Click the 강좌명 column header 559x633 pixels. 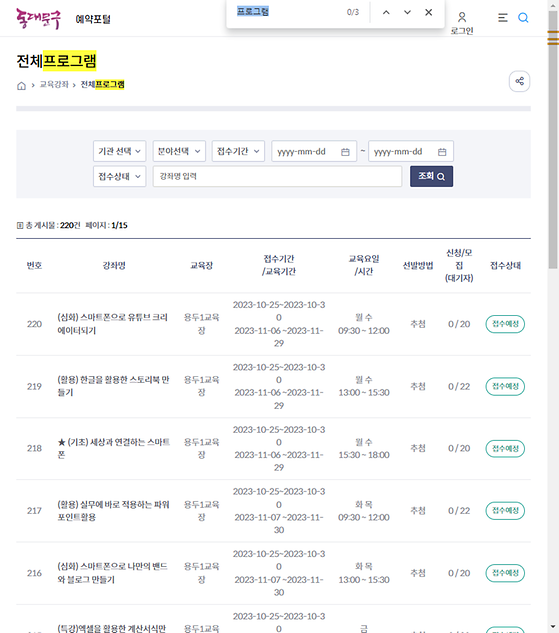tap(114, 265)
